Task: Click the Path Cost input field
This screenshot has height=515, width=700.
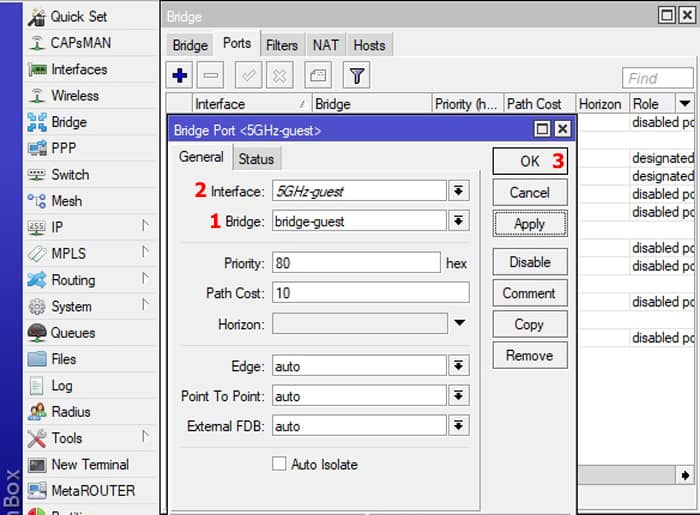Action: [x=371, y=293]
